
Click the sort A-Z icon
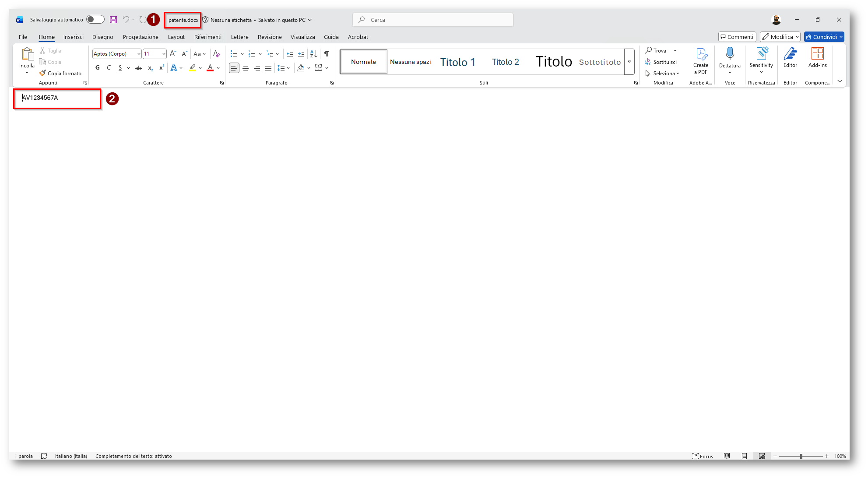pos(314,54)
